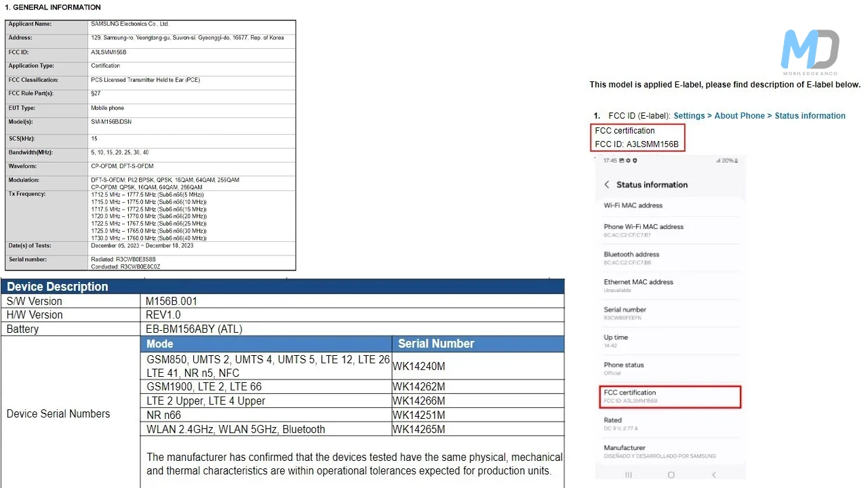Open the FCC certification entry on phone

tap(671, 396)
